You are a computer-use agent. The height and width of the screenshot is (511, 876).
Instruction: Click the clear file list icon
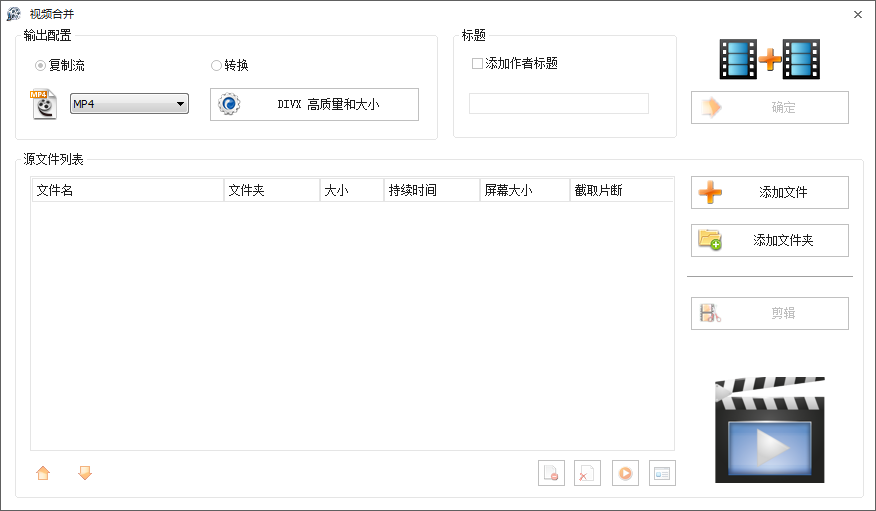[x=586, y=473]
